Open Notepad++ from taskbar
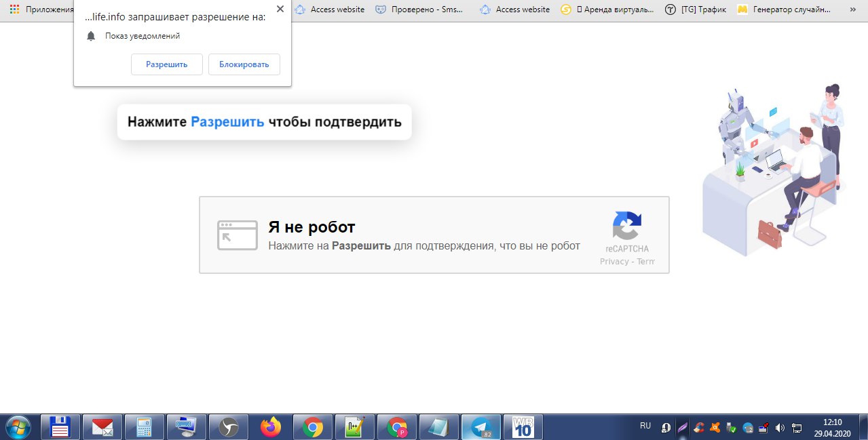Viewport: 868px width, 440px height. click(355, 428)
